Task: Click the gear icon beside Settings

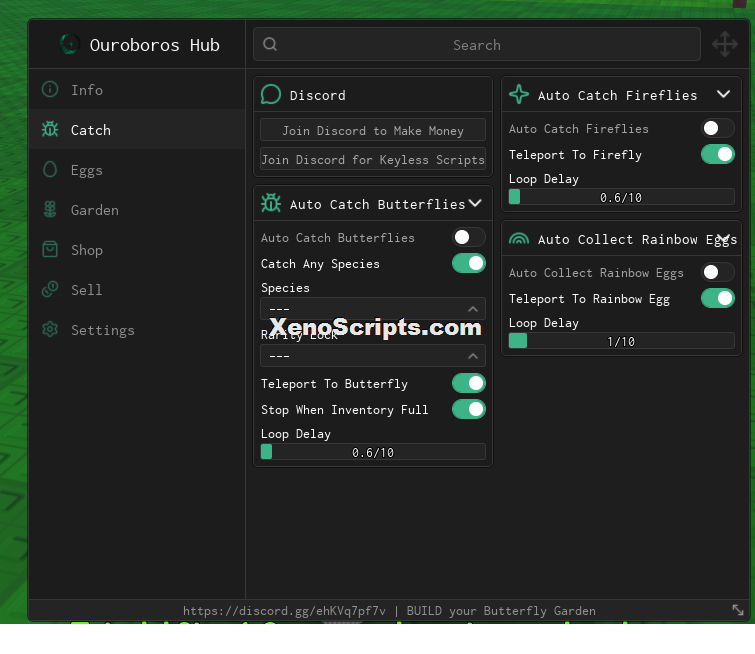Action: tap(50, 329)
